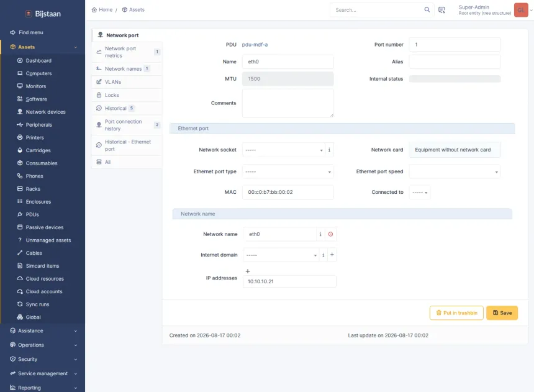Open Cartridges page

[x=38, y=150]
